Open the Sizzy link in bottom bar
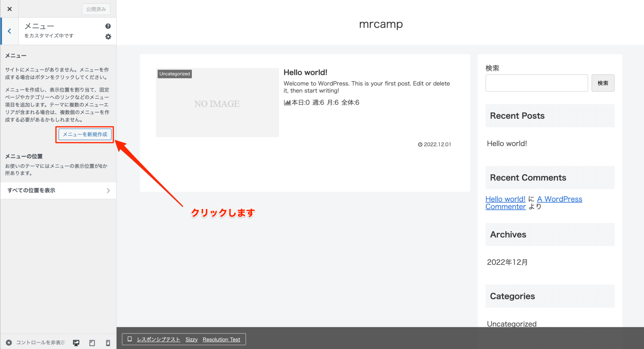This screenshot has width=644, height=349. [x=192, y=339]
